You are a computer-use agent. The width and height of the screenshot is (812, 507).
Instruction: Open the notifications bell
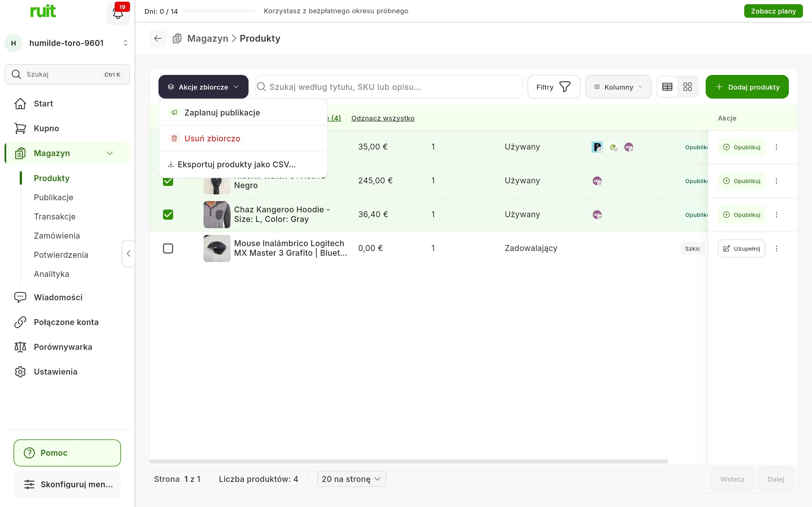[x=118, y=13]
